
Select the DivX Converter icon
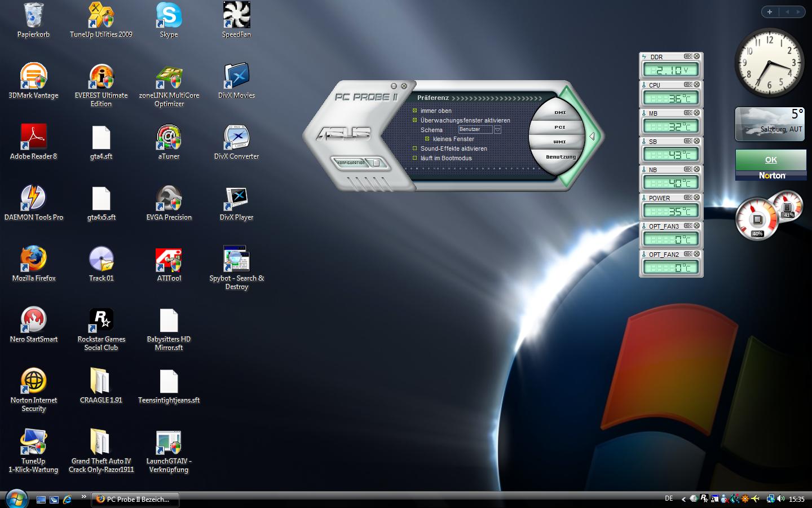[x=236, y=142]
